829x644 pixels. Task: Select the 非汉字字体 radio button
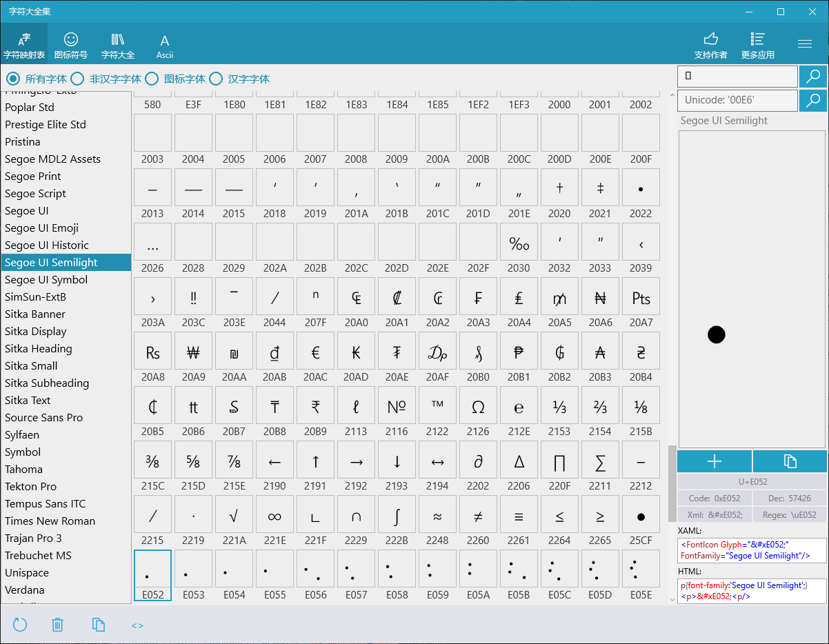[x=77, y=79]
